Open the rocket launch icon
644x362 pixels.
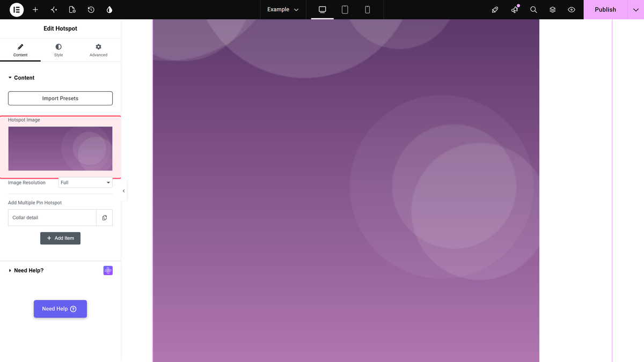495,10
